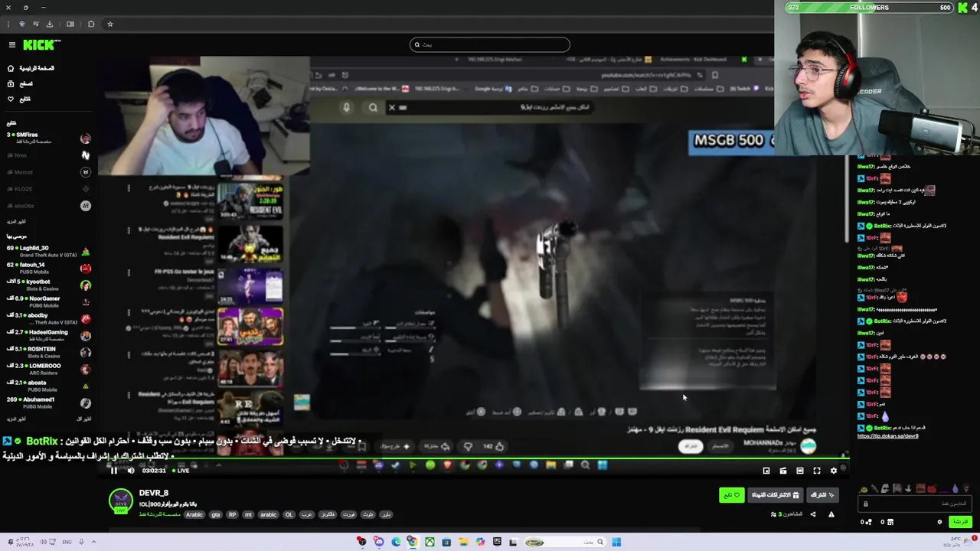Open LOMEROOO channel in recommended list
The height and width of the screenshot is (551, 980).
point(47,369)
